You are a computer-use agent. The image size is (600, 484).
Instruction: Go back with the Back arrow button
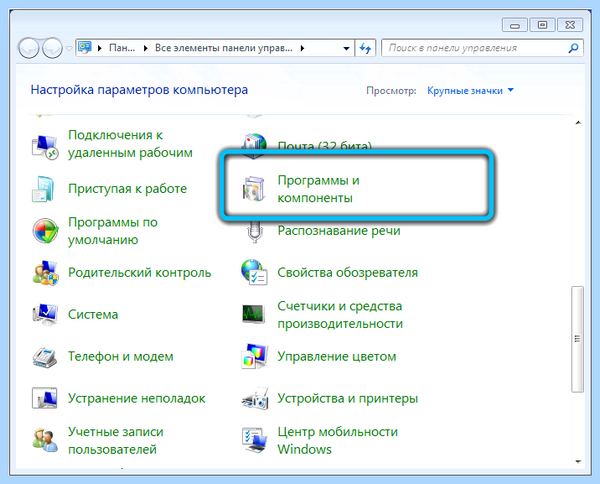29,48
